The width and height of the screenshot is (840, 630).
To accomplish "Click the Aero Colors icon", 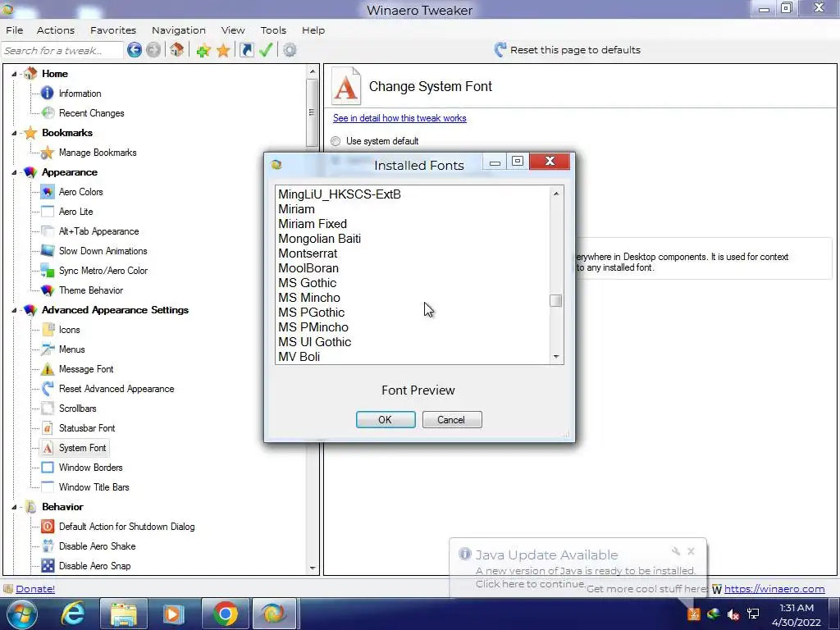I will (x=48, y=192).
